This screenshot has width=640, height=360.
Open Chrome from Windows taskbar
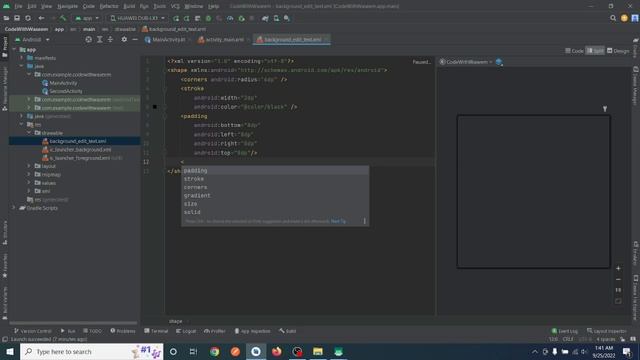point(214,351)
